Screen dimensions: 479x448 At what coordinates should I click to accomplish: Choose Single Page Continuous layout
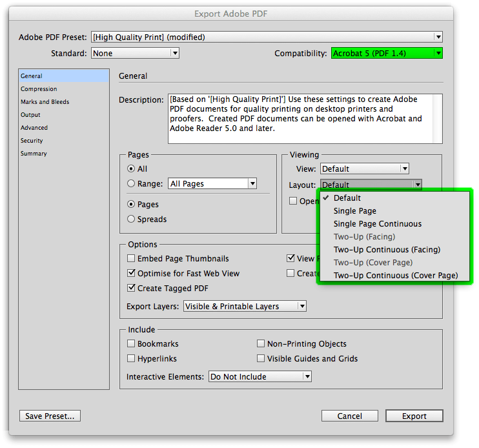pos(394,223)
